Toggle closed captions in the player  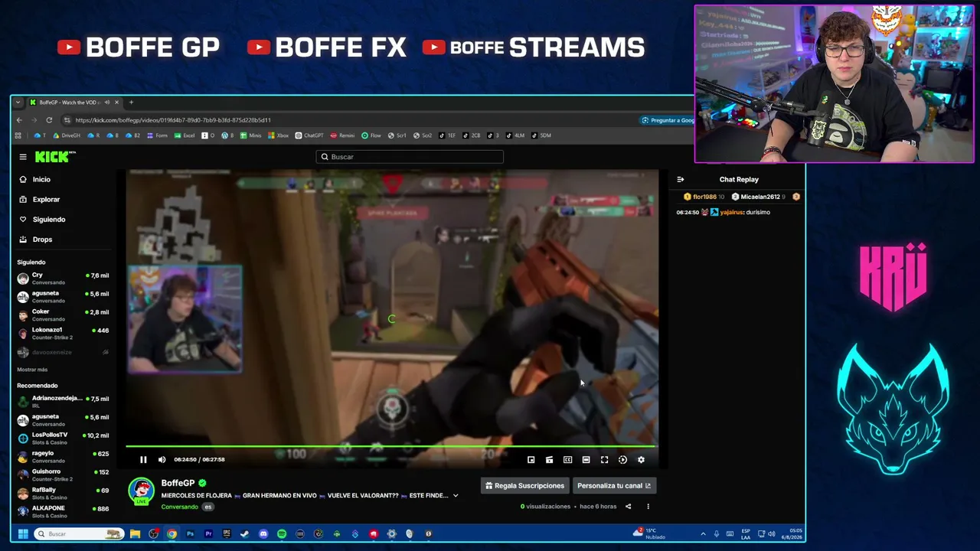567,460
